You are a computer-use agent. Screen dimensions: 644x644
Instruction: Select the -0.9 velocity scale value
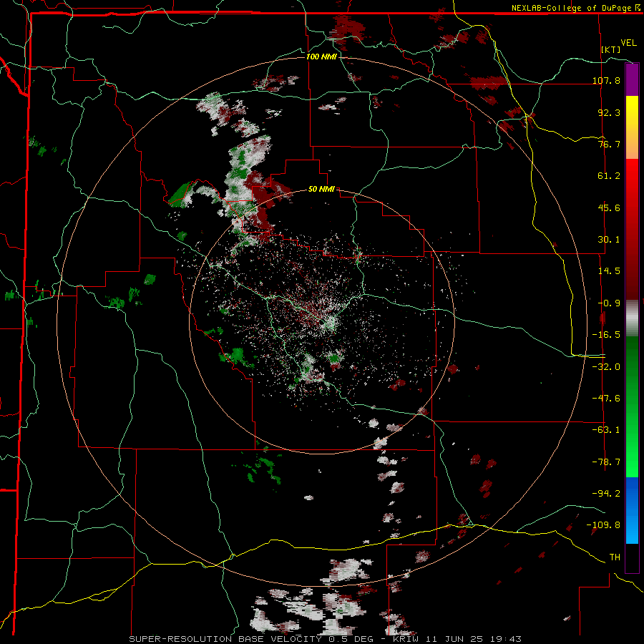tap(609, 303)
